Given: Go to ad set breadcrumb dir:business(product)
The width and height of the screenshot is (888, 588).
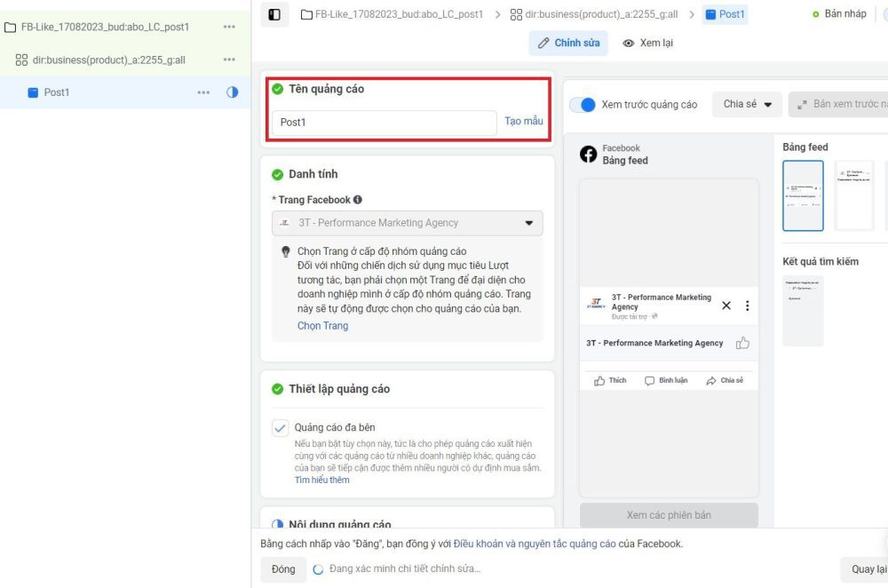Looking at the screenshot, I should click(594, 14).
